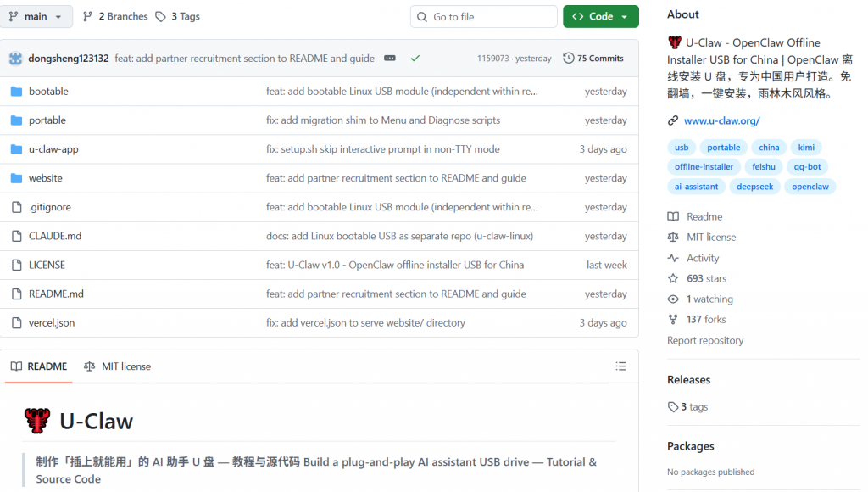Image resolution: width=868 pixels, height=492 pixels.
Task: Open the 3 Tags page
Action: pos(178,16)
